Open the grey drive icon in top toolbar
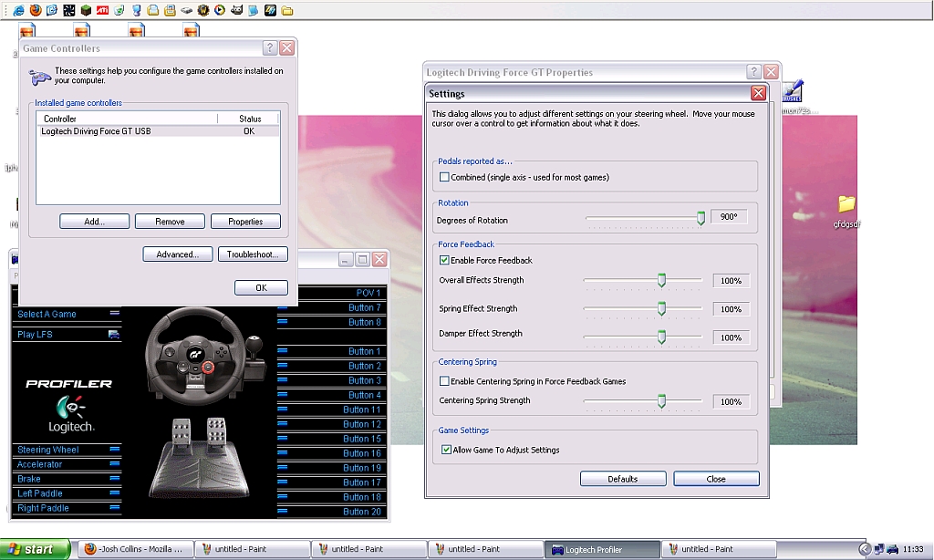The image size is (934, 560). (186, 10)
